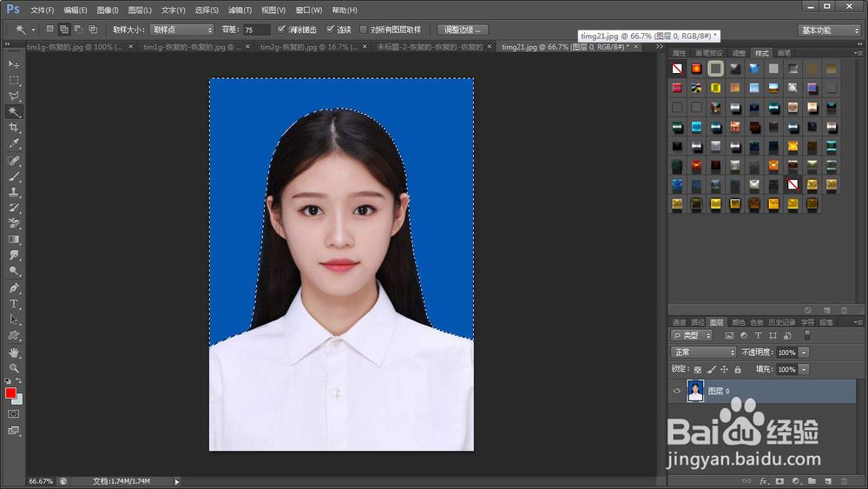868x489 pixels.
Task: Click the lock all icon in Layers panel
Action: tap(738, 369)
